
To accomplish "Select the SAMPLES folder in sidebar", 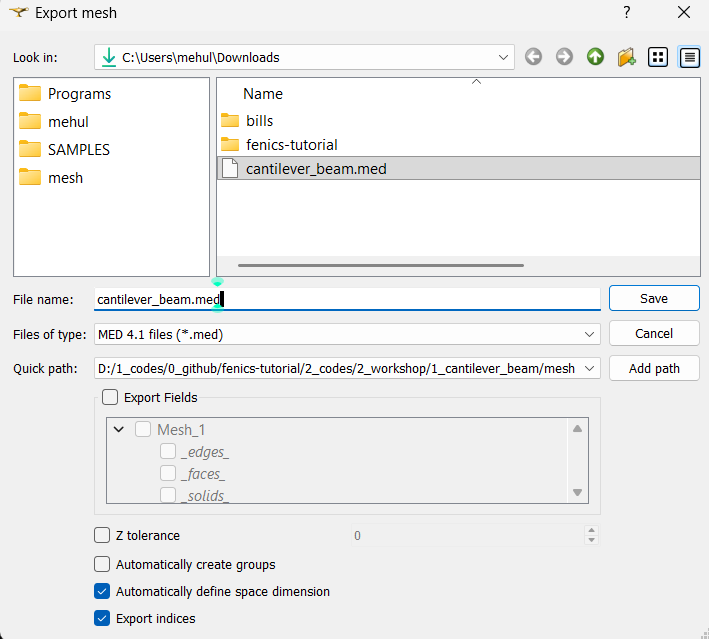I will coord(64,150).
